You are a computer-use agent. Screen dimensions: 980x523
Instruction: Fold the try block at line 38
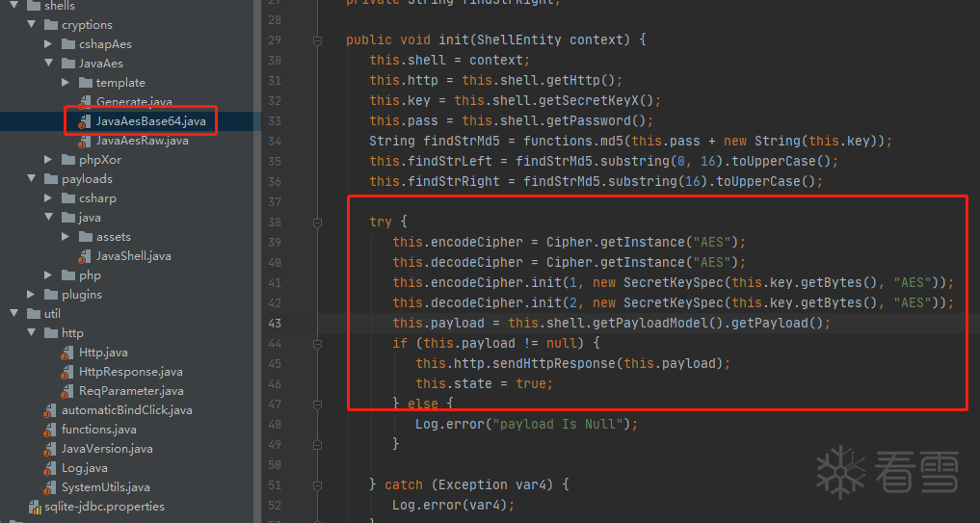click(317, 222)
